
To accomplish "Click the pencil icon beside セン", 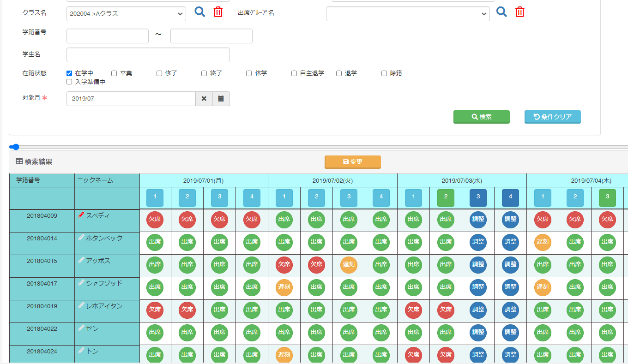I will coord(81,328).
